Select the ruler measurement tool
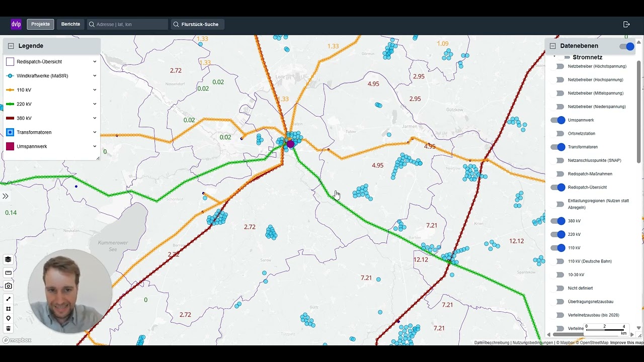The image size is (644, 362). pos(8,273)
